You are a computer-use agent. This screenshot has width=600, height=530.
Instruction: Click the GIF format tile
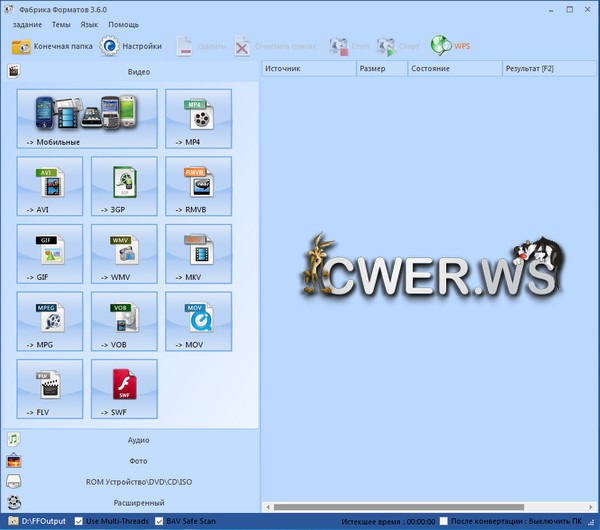(x=50, y=253)
